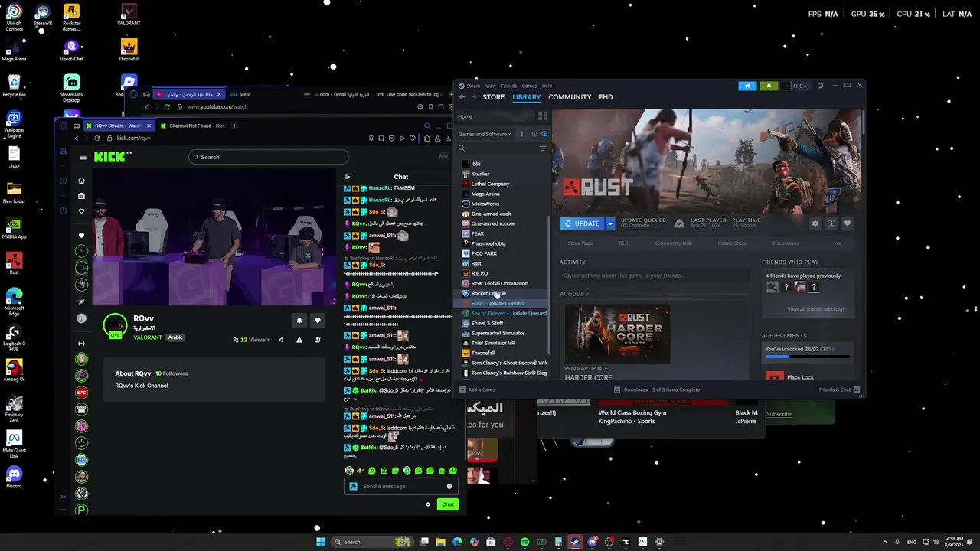Open emoji picker in Kick message box
The image size is (980, 551).
(x=449, y=487)
